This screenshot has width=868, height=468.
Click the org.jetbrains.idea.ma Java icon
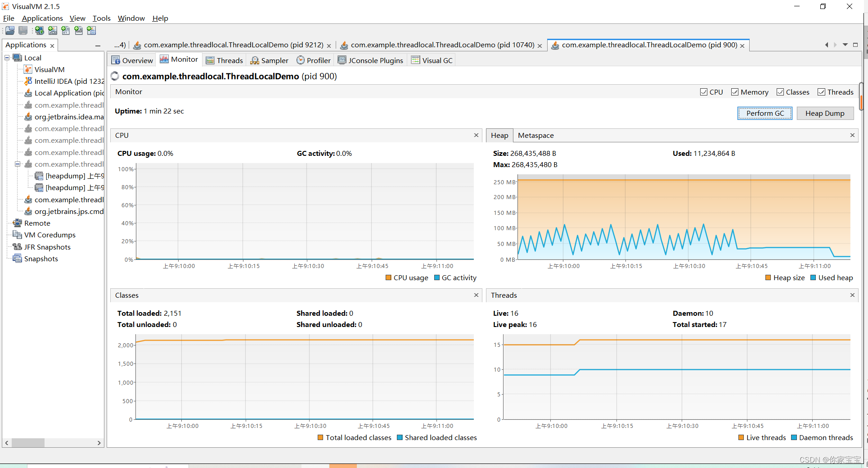28,117
